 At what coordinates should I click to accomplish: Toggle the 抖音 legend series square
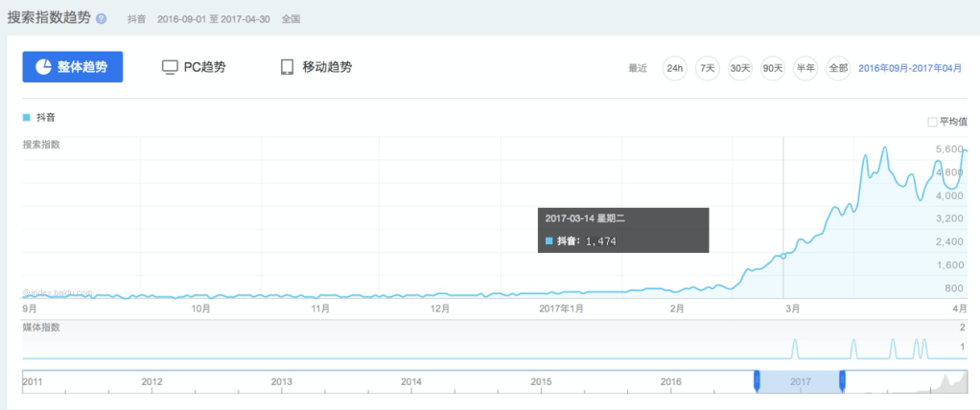point(27,117)
